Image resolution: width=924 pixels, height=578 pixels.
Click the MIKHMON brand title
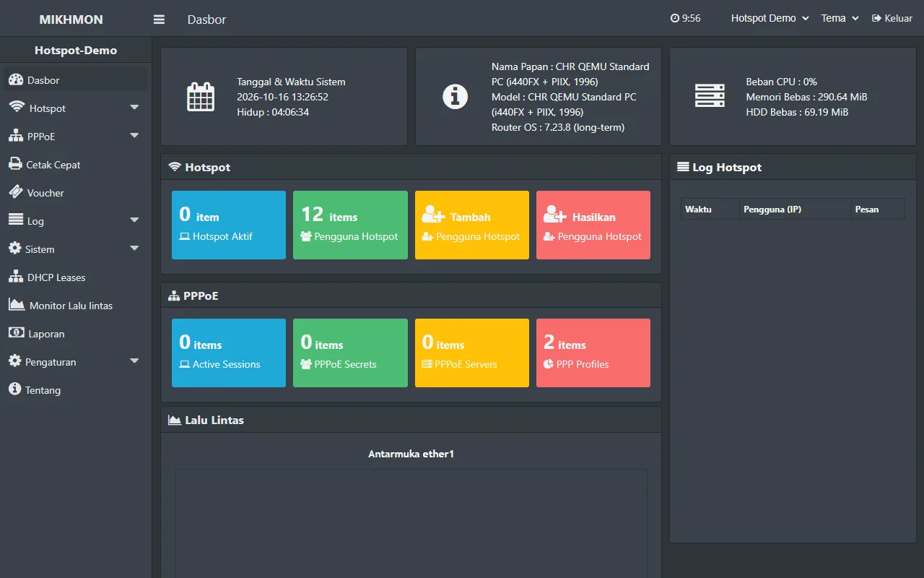[x=71, y=20]
